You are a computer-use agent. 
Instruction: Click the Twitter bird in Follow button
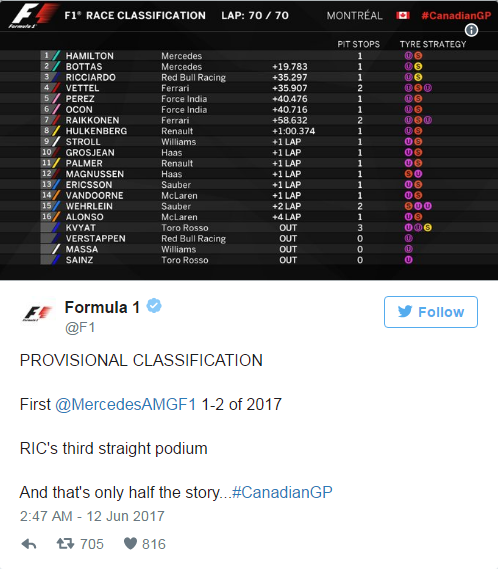click(405, 311)
